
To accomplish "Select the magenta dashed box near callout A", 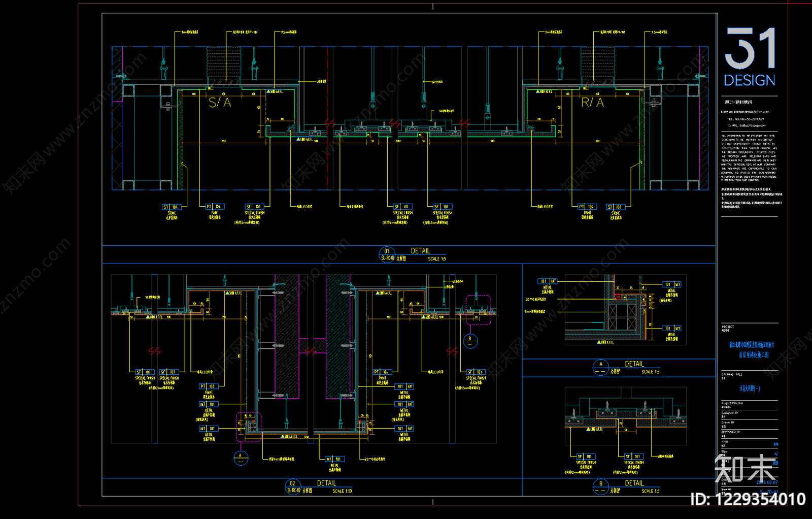I will [249, 427].
